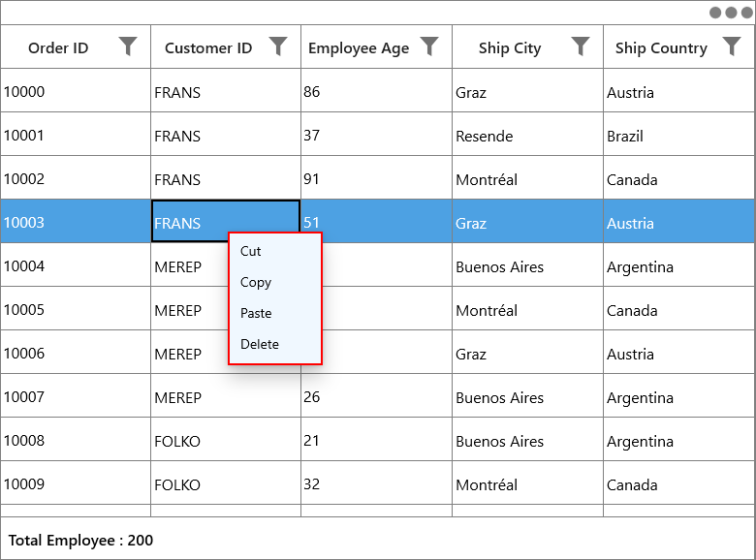Select the order ID cell 10000
This screenshot has height=560, width=756.
(x=76, y=91)
